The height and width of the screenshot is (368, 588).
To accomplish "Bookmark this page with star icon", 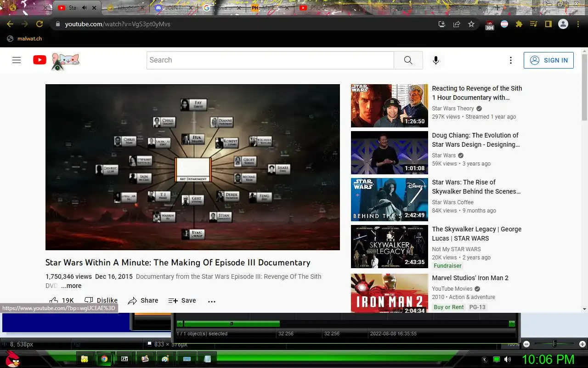I will click(471, 24).
